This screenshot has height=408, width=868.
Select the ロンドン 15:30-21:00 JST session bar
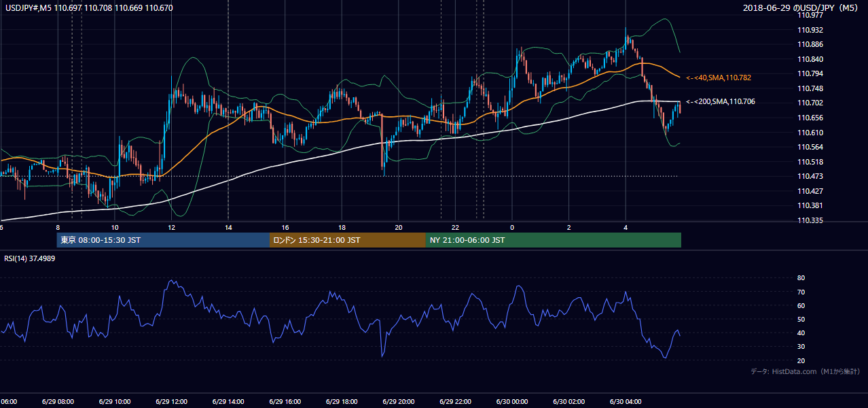click(x=348, y=240)
